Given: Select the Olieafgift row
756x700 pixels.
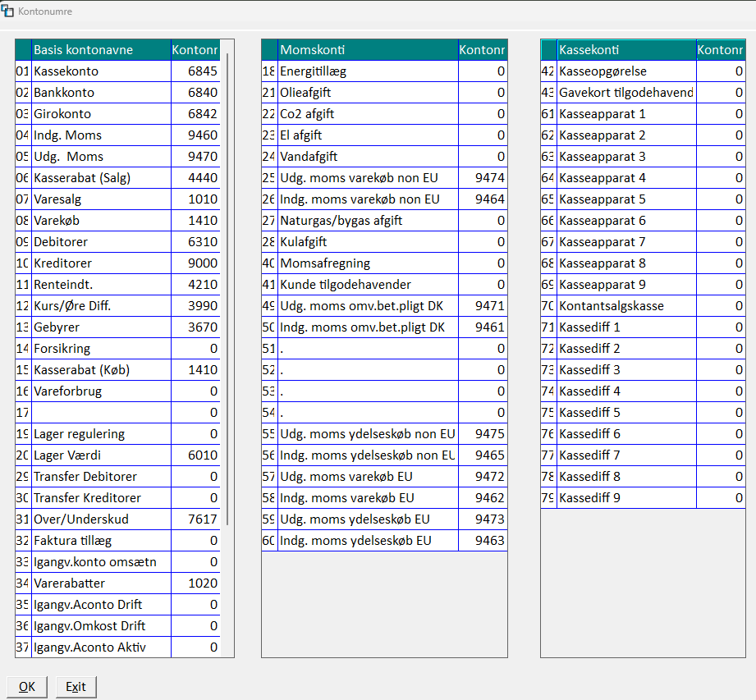Looking at the screenshot, I should (384, 93).
